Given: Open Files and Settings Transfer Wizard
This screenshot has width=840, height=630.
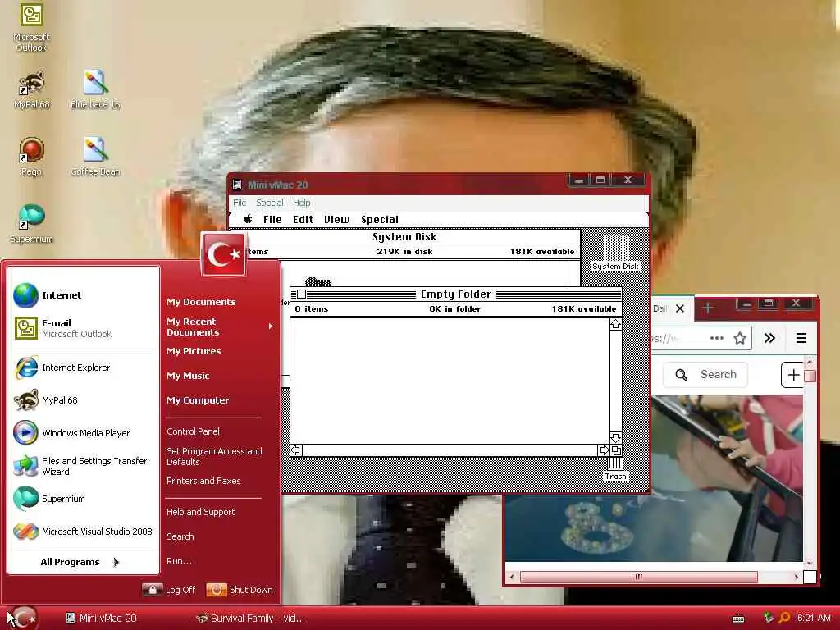Looking at the screenshot, I should pyautogui.click(x=84, y=466).
